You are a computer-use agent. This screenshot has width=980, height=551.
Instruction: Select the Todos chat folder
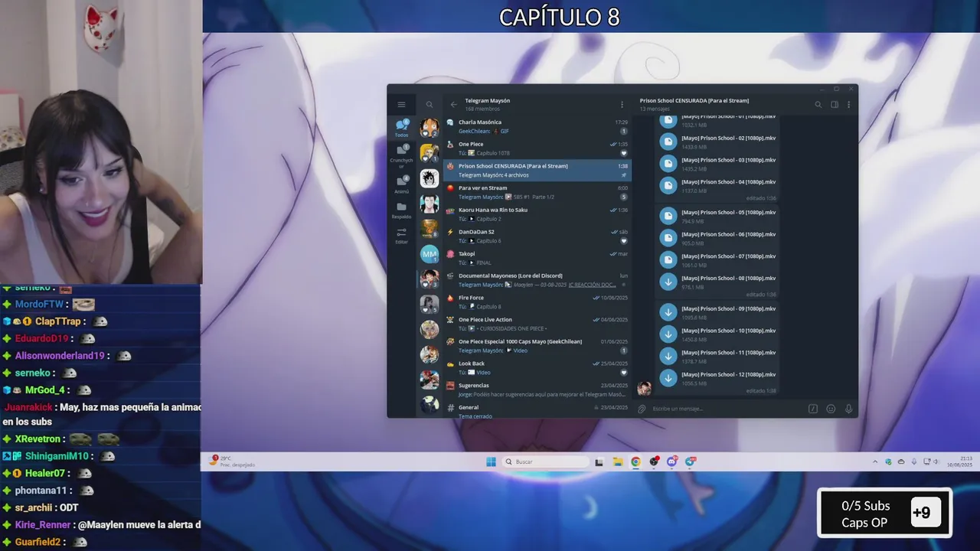click(x=401, y=128)
